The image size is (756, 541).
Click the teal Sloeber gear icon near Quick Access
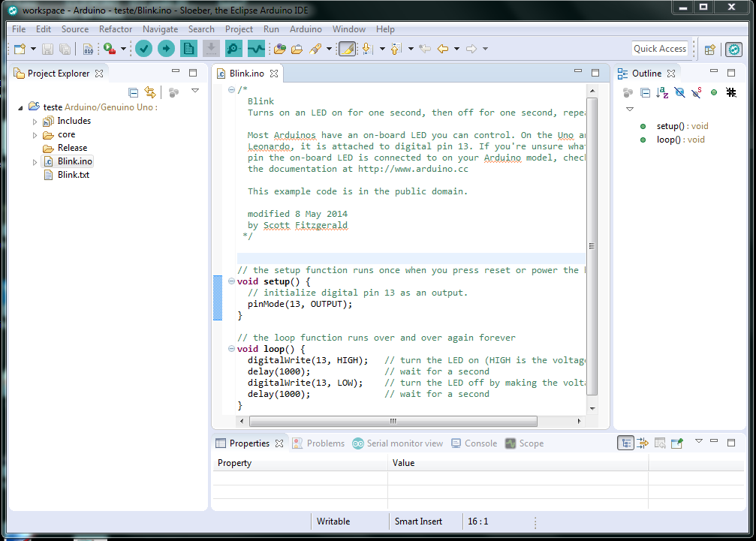tap(733, 49)
